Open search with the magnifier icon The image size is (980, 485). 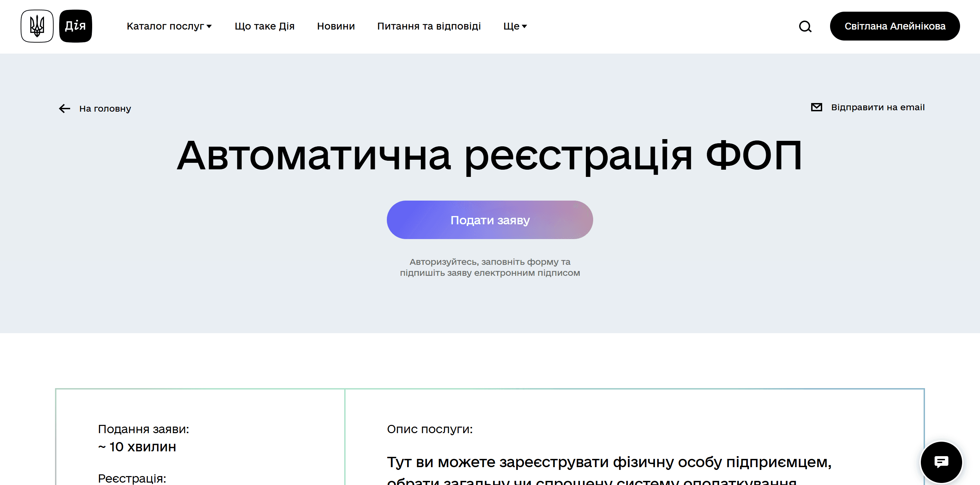805,26
